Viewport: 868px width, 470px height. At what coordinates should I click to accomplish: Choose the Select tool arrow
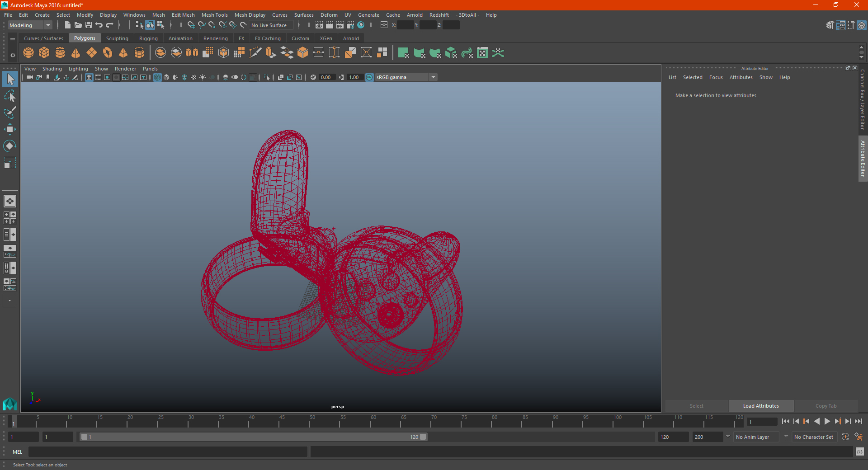click(x=10, y=79)
